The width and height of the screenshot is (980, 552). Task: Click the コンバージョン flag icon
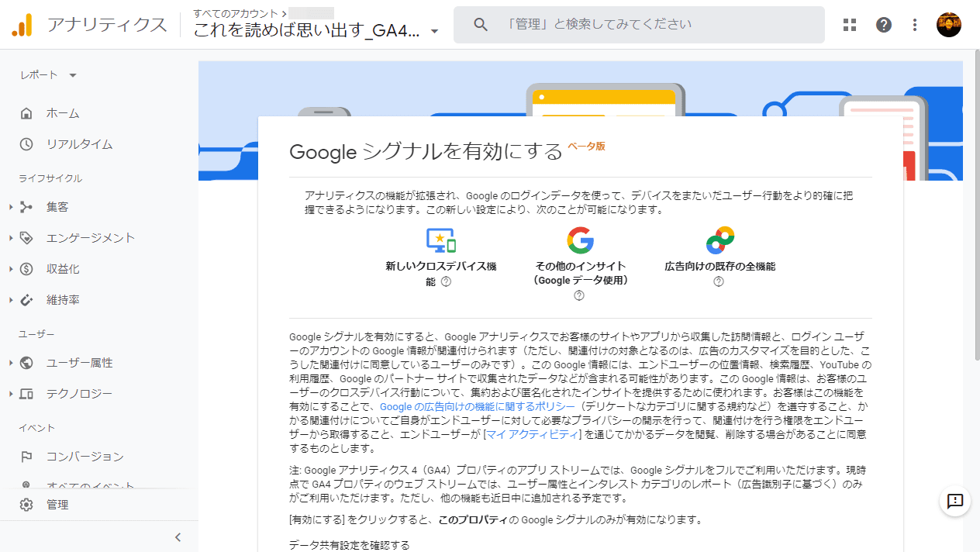click(x=26, y=457)
